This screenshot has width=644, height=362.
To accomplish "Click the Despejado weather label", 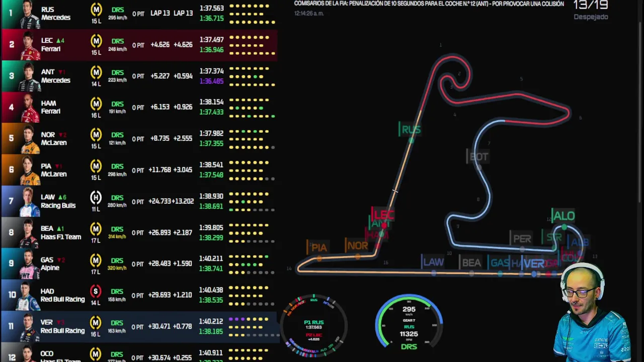I will click(591, 17).
